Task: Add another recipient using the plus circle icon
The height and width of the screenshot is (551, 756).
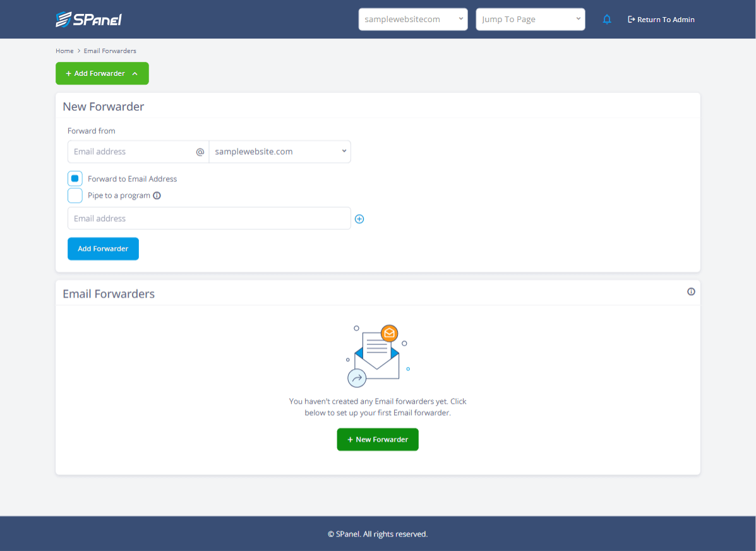Action: [359, 219]
